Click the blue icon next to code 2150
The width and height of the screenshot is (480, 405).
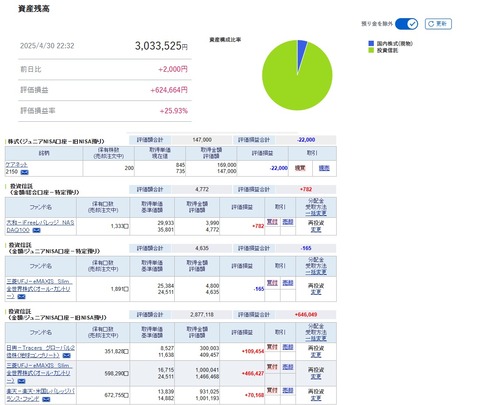click(x=25, y=172)
